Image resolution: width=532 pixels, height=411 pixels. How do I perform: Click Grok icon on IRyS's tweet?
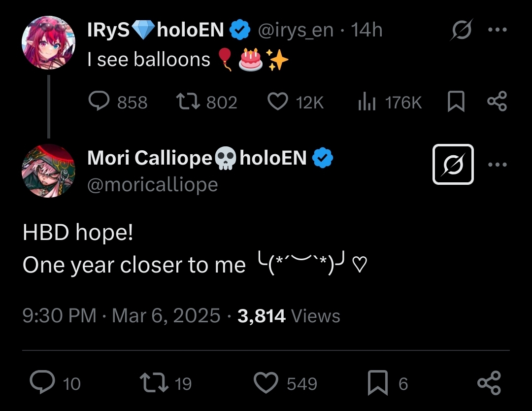(461, 31)
